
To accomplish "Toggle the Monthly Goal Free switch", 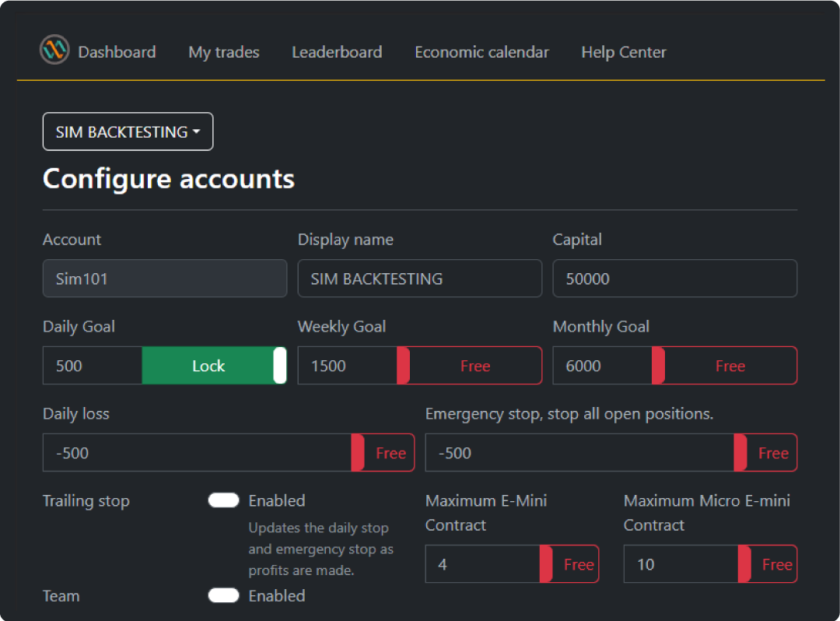I will [724, 366].
